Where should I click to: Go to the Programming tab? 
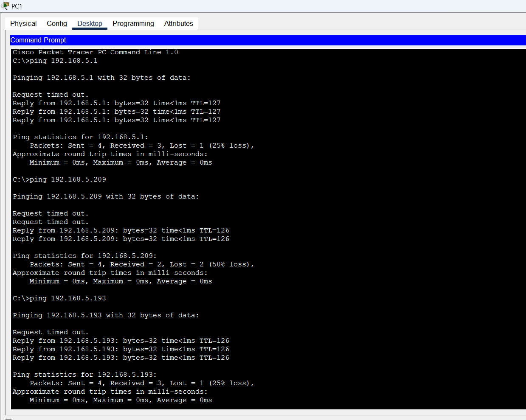point(133,24)
